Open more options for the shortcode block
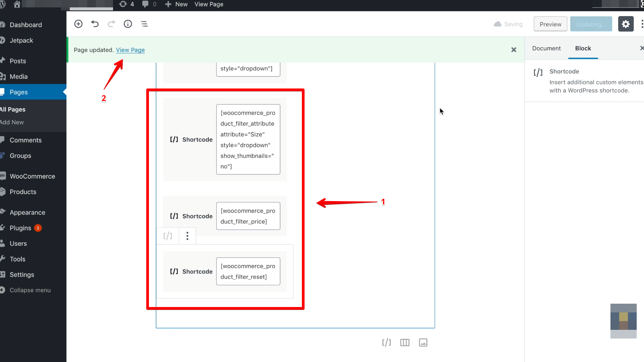This screenshot has height=362, width=644. [x=187, y=236]
